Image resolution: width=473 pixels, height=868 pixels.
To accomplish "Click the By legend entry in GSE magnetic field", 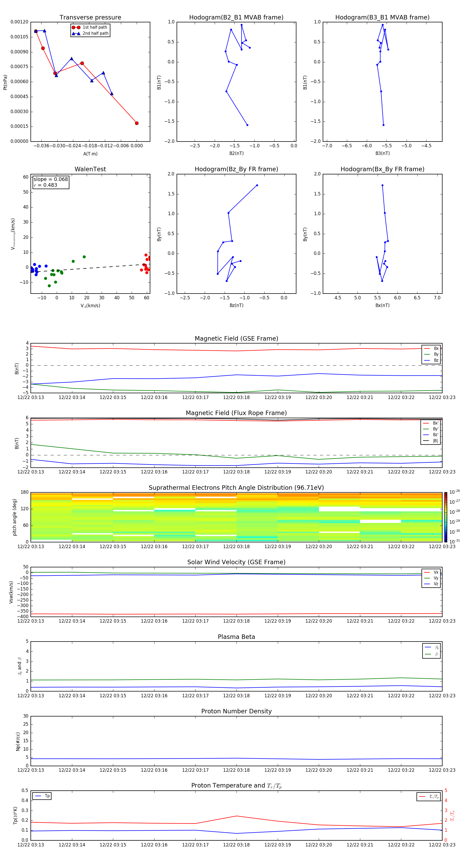I will pyautogui.click(x=431, y=355).
